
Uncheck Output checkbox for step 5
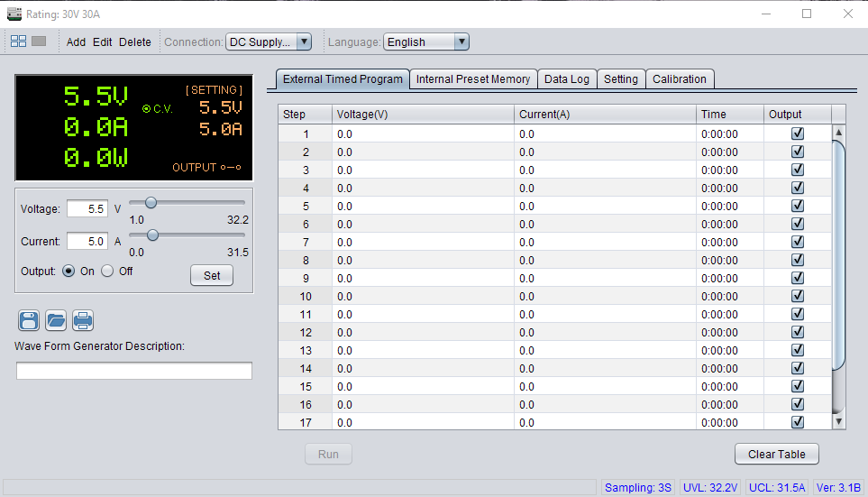(x=798, y=206)
